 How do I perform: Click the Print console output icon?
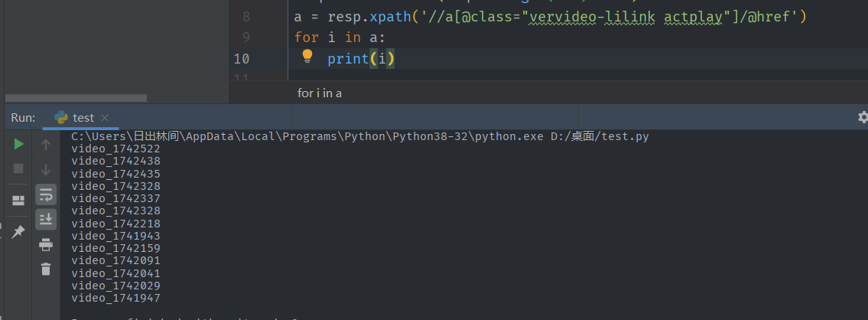46,244
